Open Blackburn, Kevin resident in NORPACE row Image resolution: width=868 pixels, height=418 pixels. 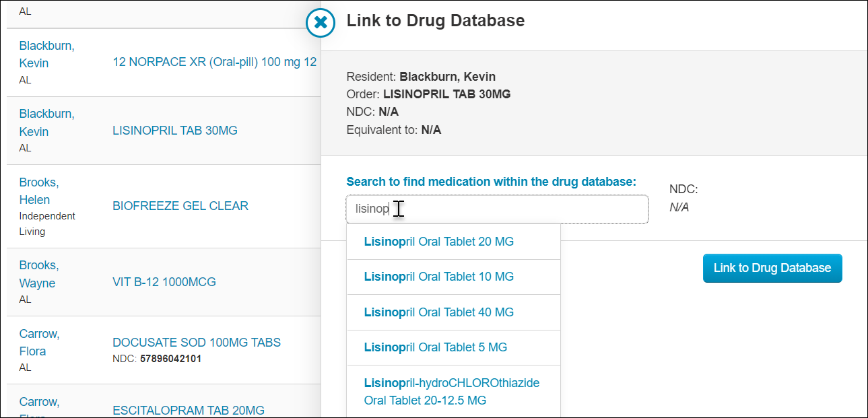pyautogui.click(x=46, y=55)
